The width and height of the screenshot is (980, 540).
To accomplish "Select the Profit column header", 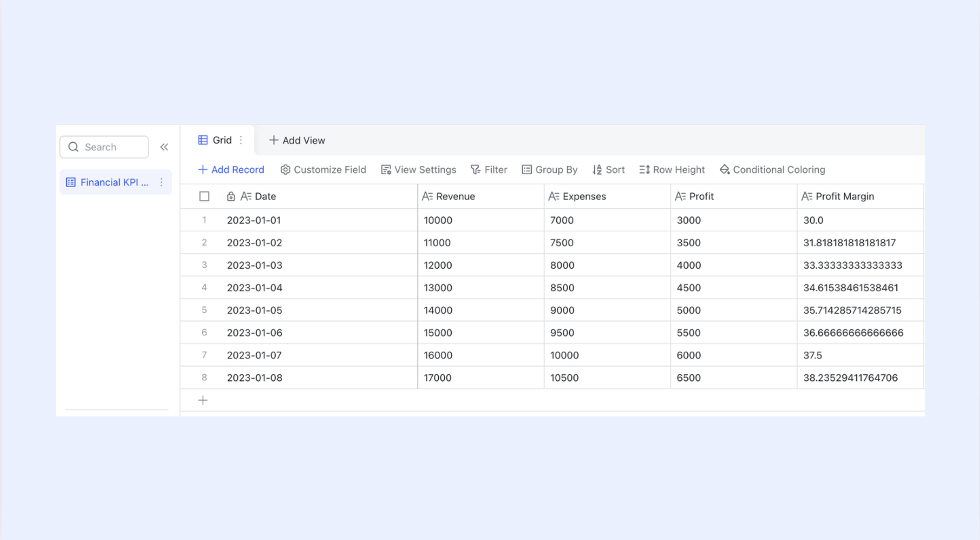I will [734, 196].
